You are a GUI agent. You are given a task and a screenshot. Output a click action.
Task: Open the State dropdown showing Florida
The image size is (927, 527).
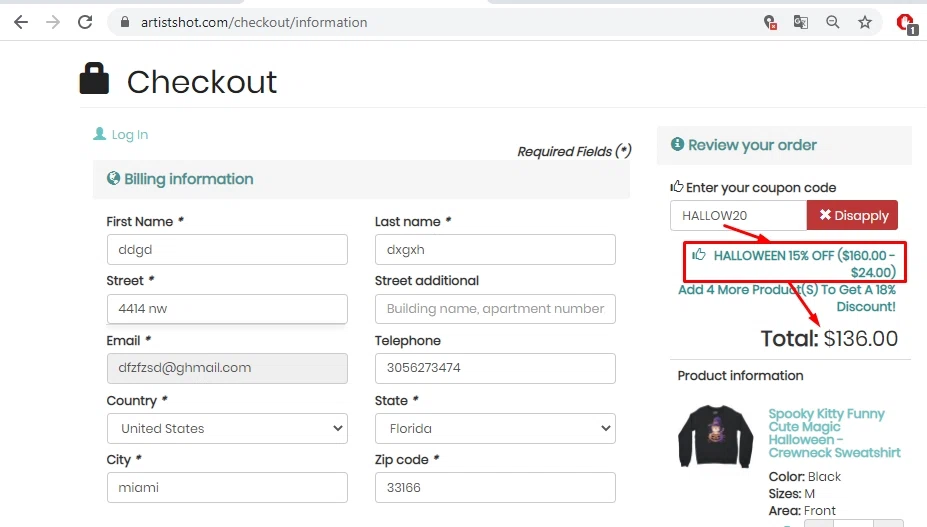coord(495,429)
